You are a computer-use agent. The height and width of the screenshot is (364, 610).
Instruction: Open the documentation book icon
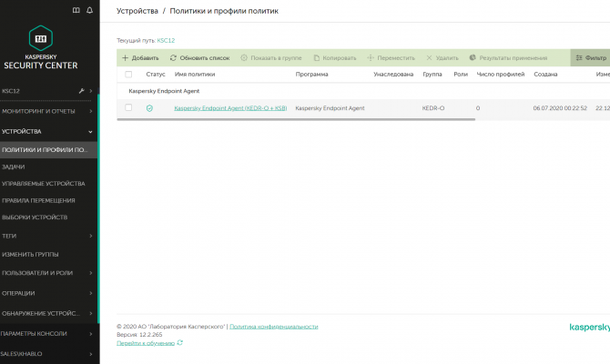pyautogui.click(x=76, y=10)
